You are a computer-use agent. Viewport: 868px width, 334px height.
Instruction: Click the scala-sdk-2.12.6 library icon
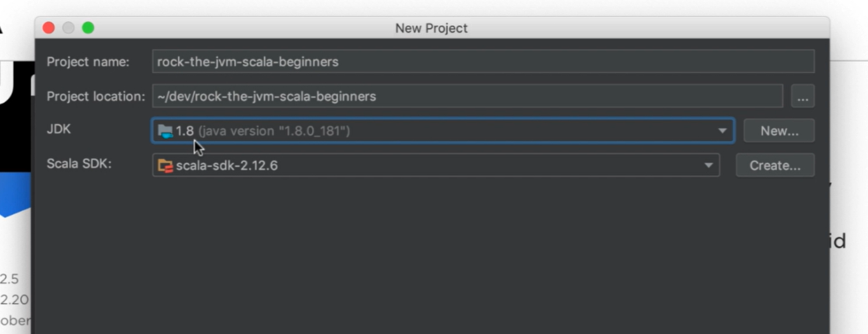tap(165, 166)
